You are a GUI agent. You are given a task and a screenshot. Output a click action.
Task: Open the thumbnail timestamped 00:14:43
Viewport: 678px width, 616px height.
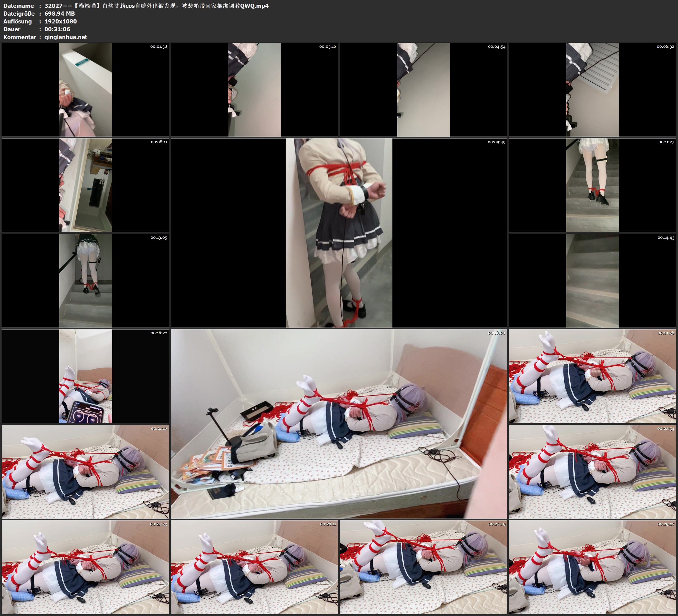pos(592,280)
